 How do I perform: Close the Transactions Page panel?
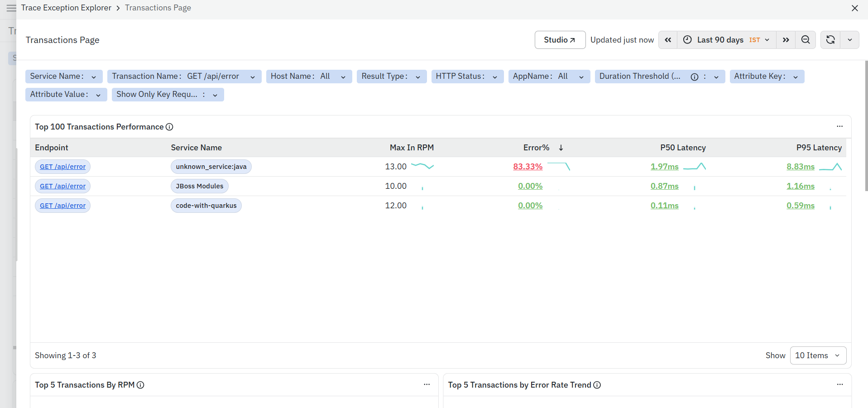click(x=855, y=8)
